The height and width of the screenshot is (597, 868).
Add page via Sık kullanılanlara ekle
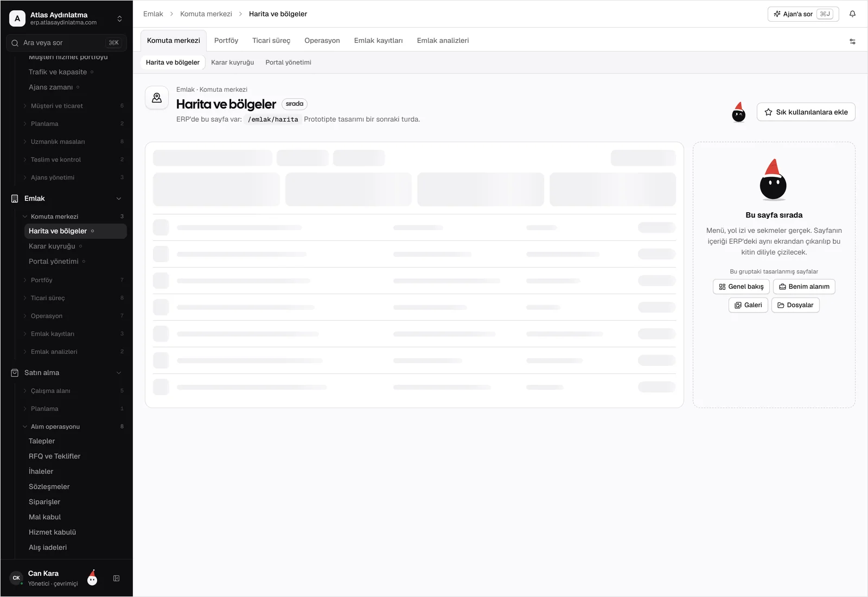pyautogui.click(x=806, y=112)
